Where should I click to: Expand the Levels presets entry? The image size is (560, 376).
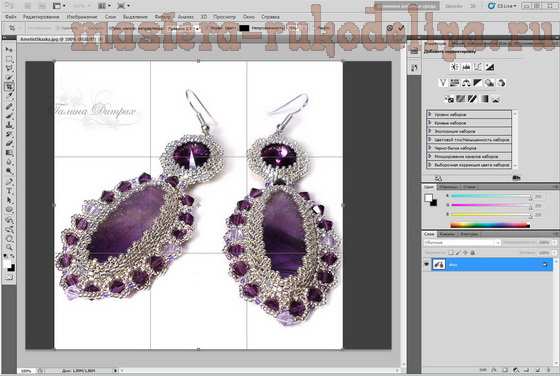[469, 115]
